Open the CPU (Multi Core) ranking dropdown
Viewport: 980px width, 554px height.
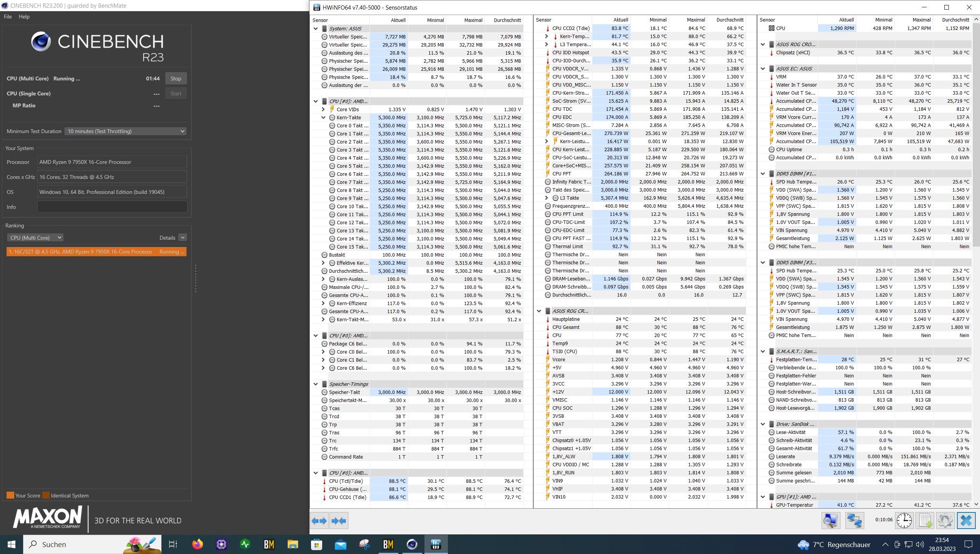(x=35, y=238)
